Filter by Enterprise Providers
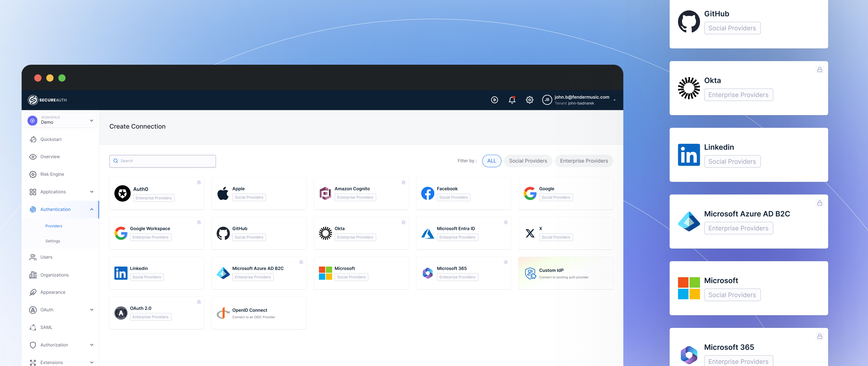This screenshot has width=868, height=366. [x=584, y=161]
